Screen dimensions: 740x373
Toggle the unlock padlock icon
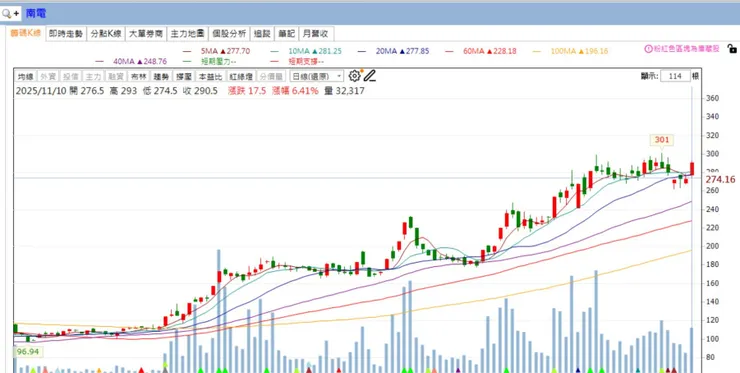tap(732, 48)
